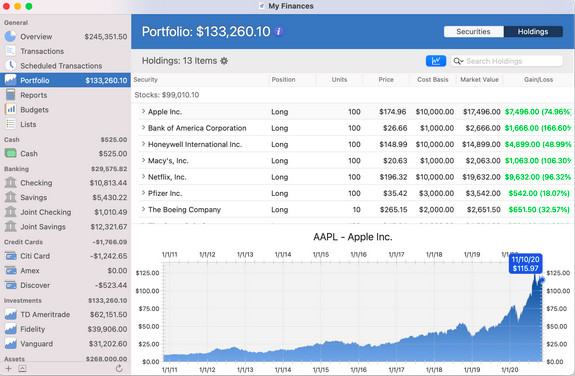Click Pfizer price $35.42
This screenshot has height=376, width=575.
pyautogui.click(x=395, y=193)
